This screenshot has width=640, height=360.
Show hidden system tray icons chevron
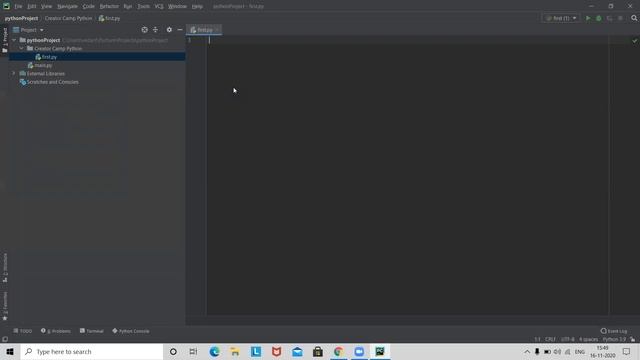pos(527,351)
